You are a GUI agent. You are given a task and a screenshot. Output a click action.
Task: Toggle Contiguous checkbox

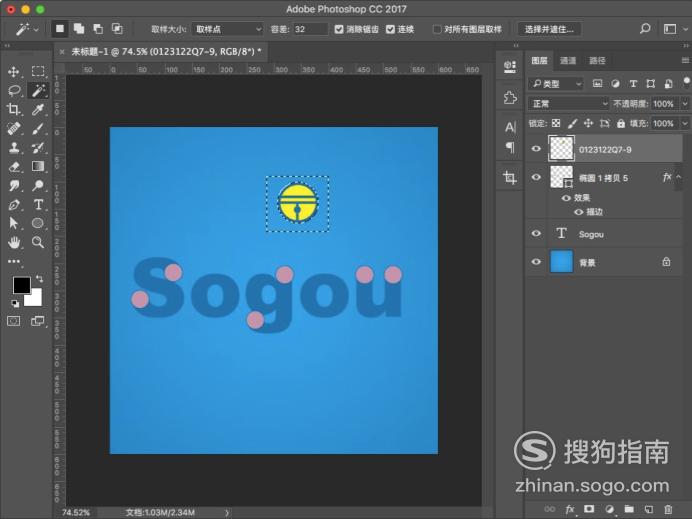(390, 29)
